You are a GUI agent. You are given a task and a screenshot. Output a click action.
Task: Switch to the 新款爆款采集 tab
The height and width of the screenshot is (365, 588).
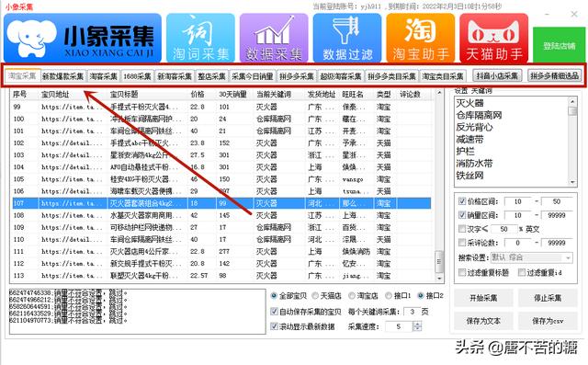click(63, 76)
